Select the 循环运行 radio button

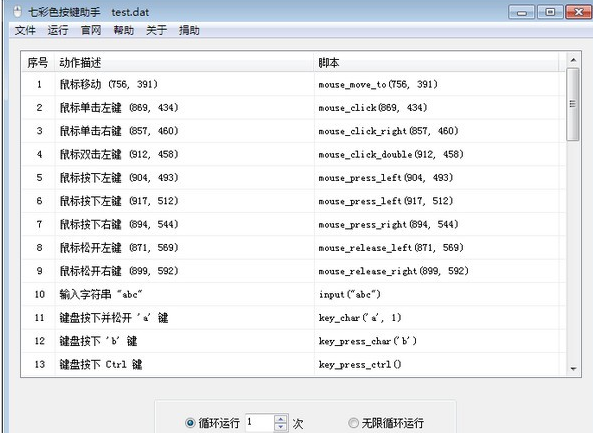190,423
